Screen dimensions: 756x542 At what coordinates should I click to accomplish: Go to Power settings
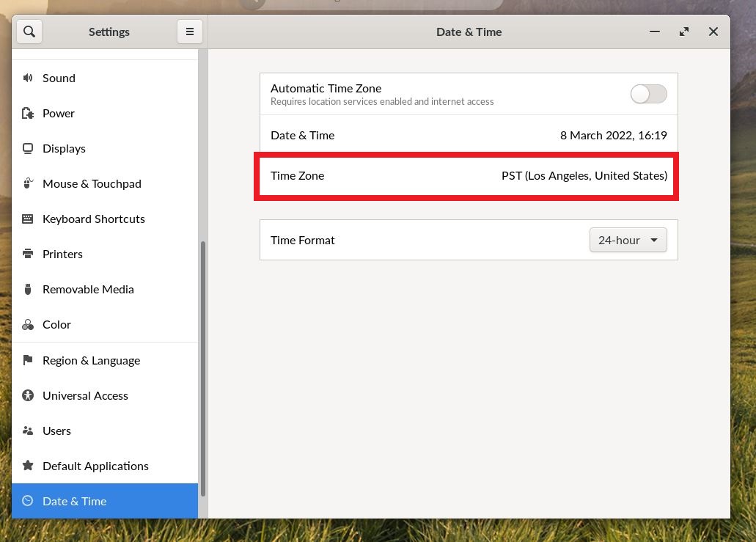105,114
